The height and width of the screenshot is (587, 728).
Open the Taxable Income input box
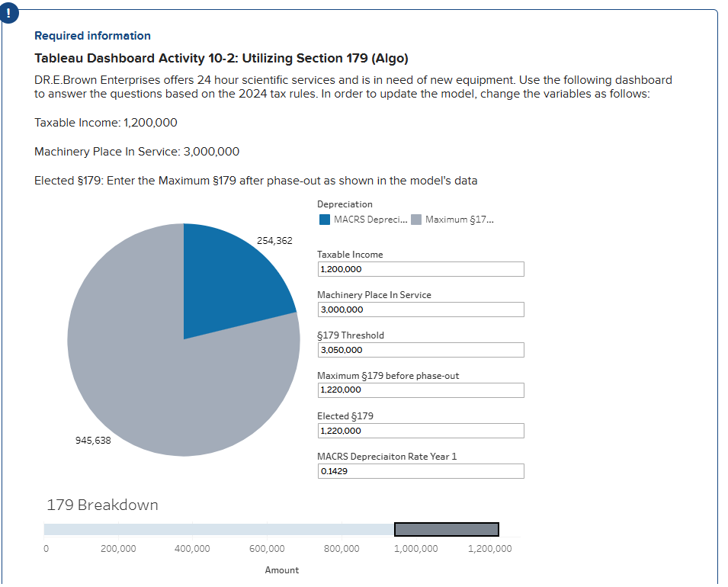tap(420, 269)
